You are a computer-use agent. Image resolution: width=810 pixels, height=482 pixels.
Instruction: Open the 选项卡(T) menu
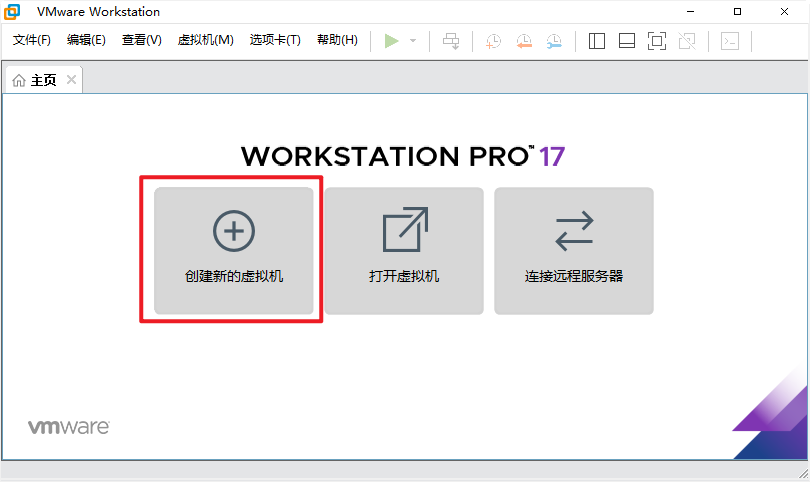click(275, 40)
